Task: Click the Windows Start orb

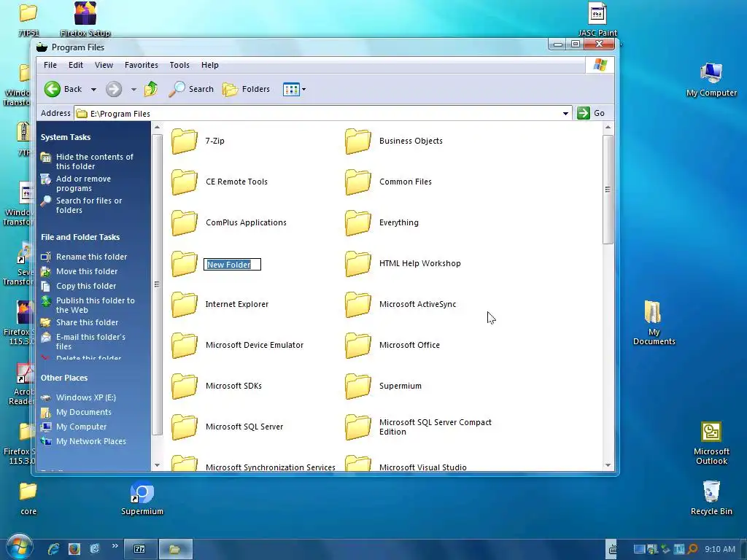Action: coord(19,547)
